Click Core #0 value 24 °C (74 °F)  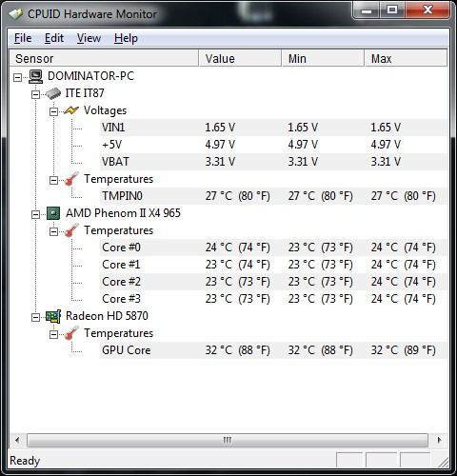click(237, 248)
